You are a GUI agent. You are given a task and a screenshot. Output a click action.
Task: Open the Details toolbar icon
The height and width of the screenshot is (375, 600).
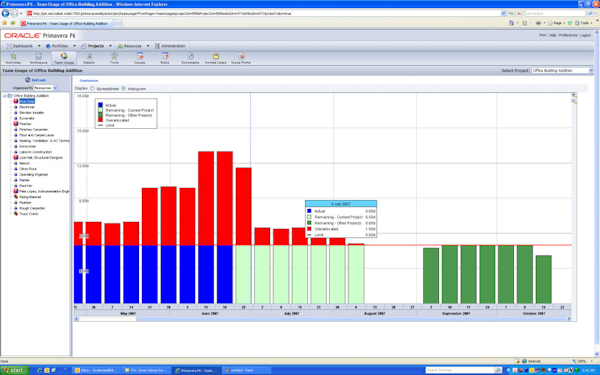tap(89, 58)
